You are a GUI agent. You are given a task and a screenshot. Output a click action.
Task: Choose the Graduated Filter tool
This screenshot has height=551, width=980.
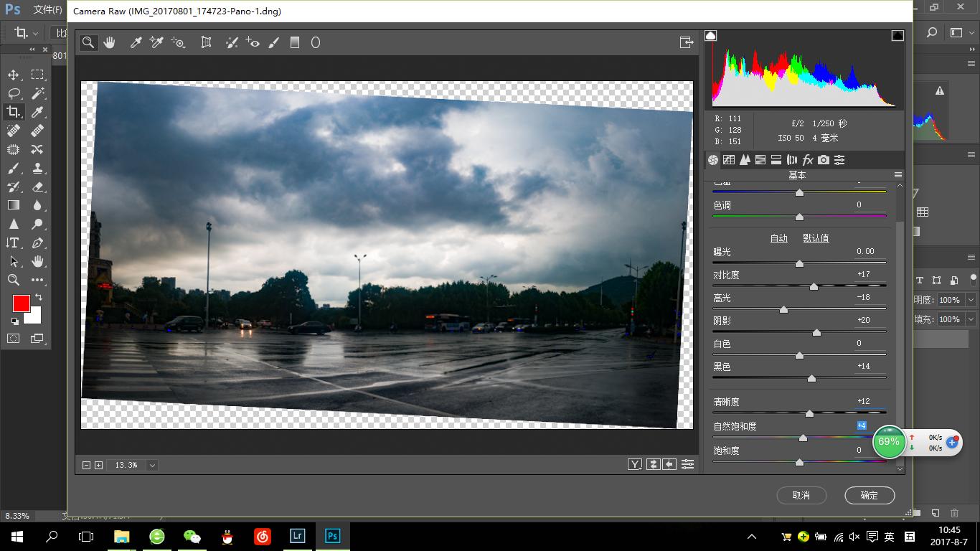tap(294, 43)
